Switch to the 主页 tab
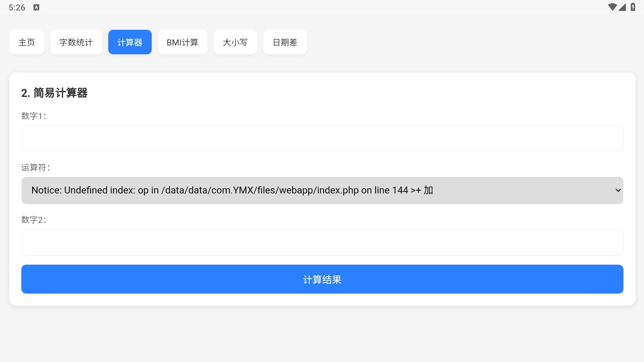The width and height of the screenshot is (644, 362). tap(27, 42)
